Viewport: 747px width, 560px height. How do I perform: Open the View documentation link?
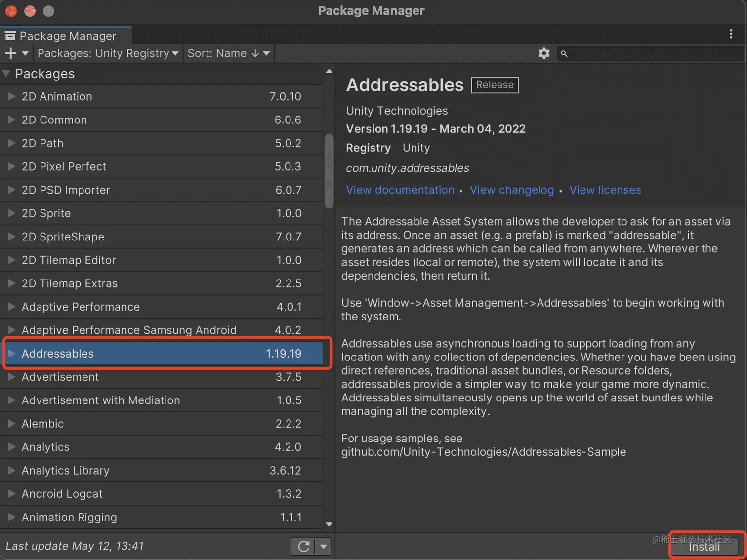(x=400, y=190)
